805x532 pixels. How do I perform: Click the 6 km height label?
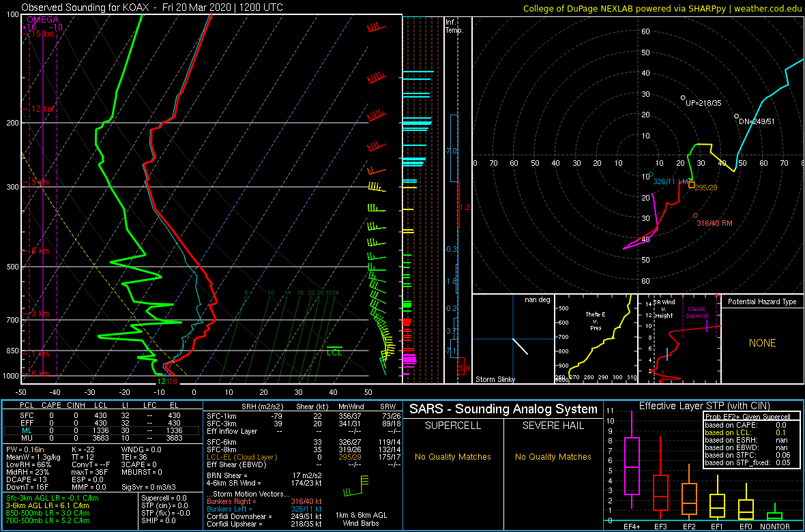pos(40,250)
